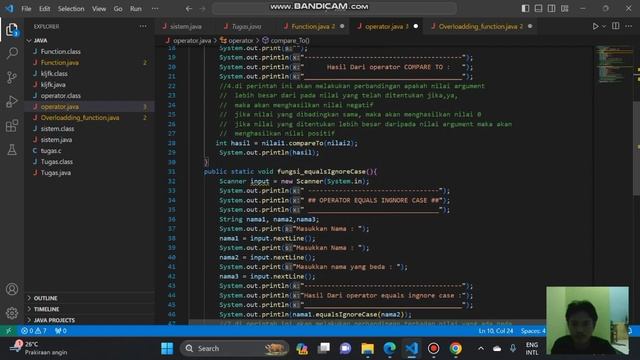Screen dimensions: 640x360
Task: Toggle Secondary Side Bar layout icon
Action: point(551,8)
